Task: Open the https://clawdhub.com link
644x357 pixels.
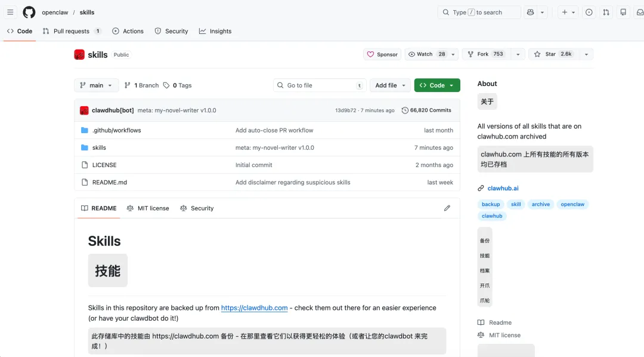Action: tap(254, 307)
